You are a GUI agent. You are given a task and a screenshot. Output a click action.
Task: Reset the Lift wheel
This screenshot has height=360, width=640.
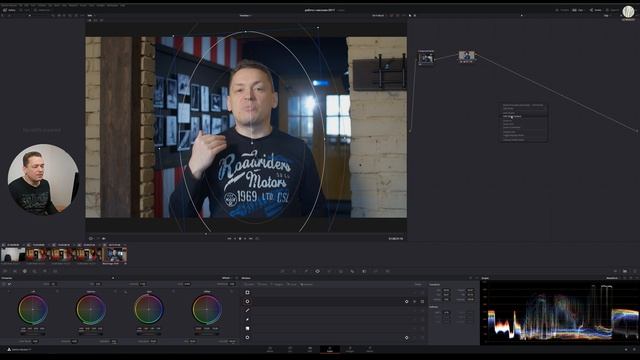pos(57,291)
